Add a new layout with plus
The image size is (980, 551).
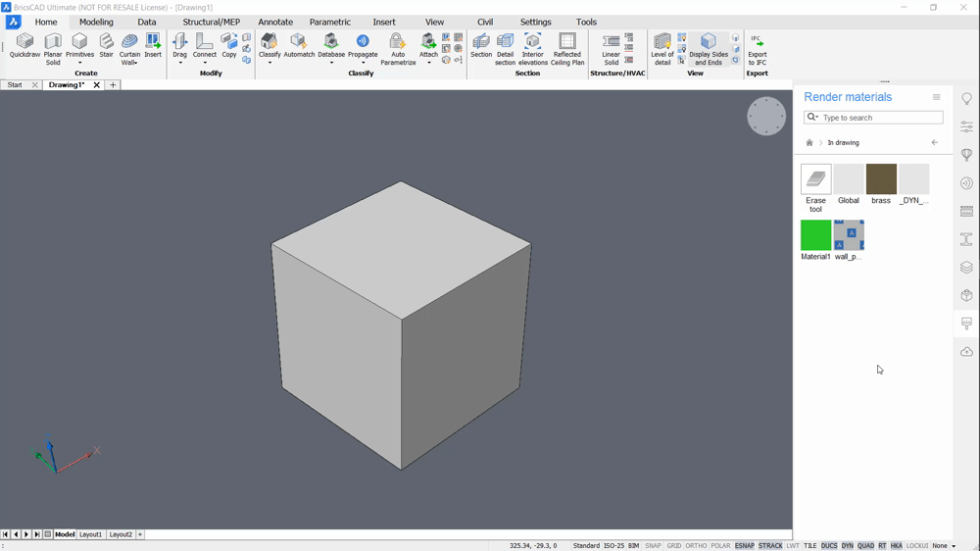coord(140,534)
